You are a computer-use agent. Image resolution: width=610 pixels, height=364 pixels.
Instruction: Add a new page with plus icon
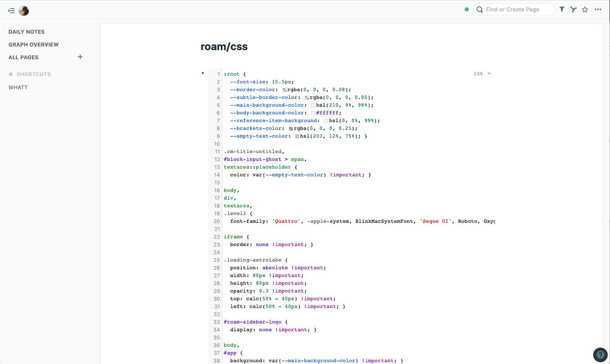pos(80,57)
